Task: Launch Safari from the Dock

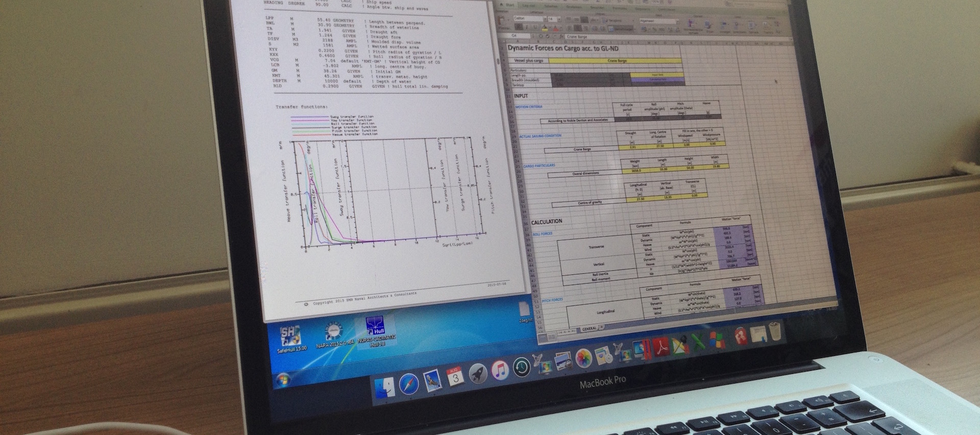Action: pos(409,384)
